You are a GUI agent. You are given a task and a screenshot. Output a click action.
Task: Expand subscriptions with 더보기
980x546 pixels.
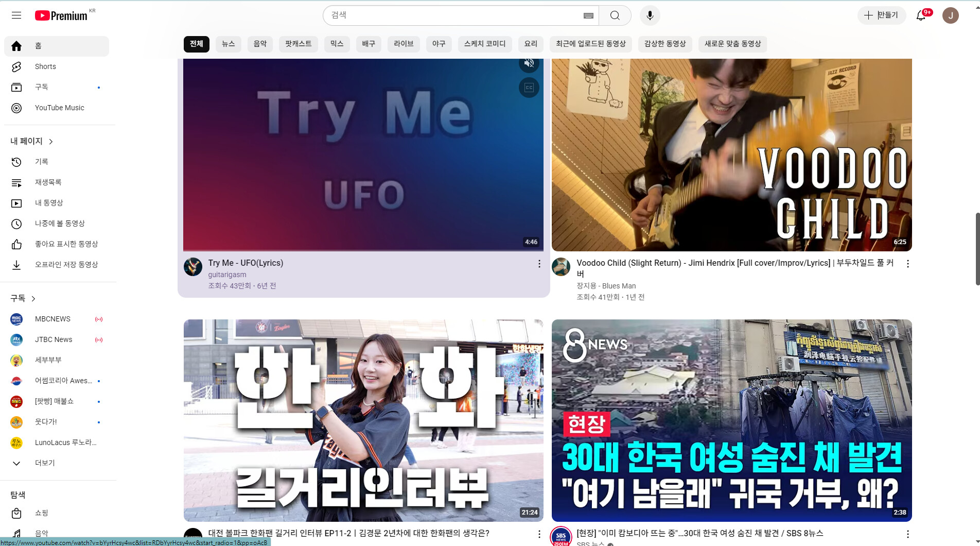pos(44,463)
